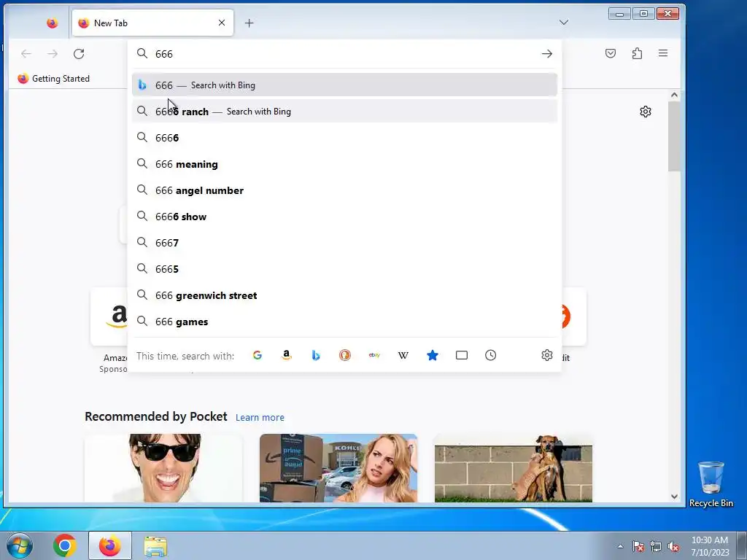747x560 pixels.
Task: Open the Recycle Bin desktop icon
Action: tap(711, 484)
